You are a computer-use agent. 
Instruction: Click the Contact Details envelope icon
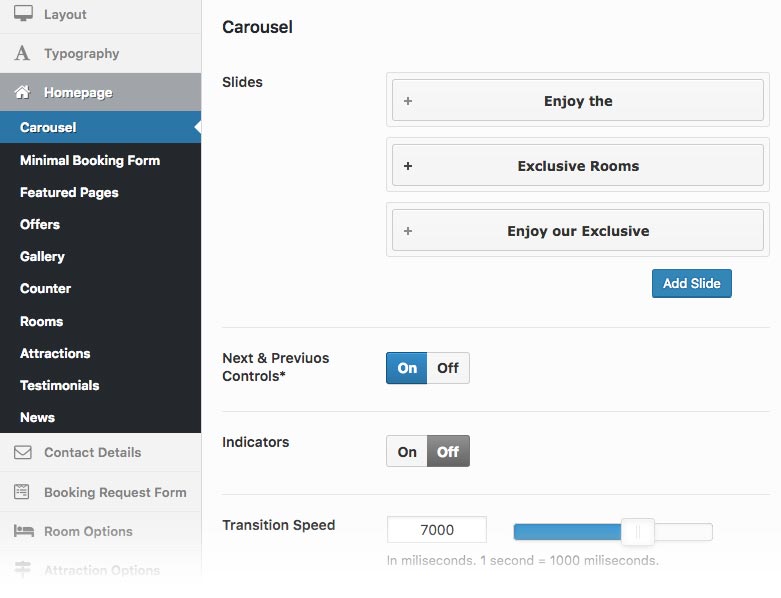(x=22, y=452)
